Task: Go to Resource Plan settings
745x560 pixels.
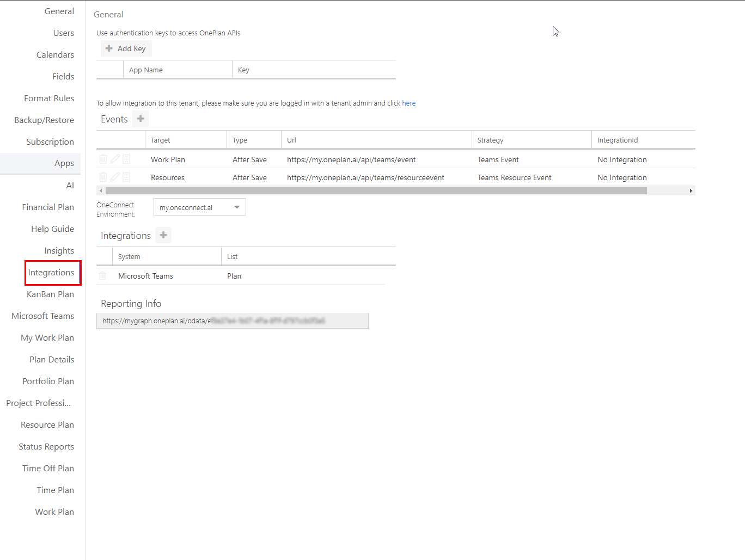Action: tap(47, 425)
